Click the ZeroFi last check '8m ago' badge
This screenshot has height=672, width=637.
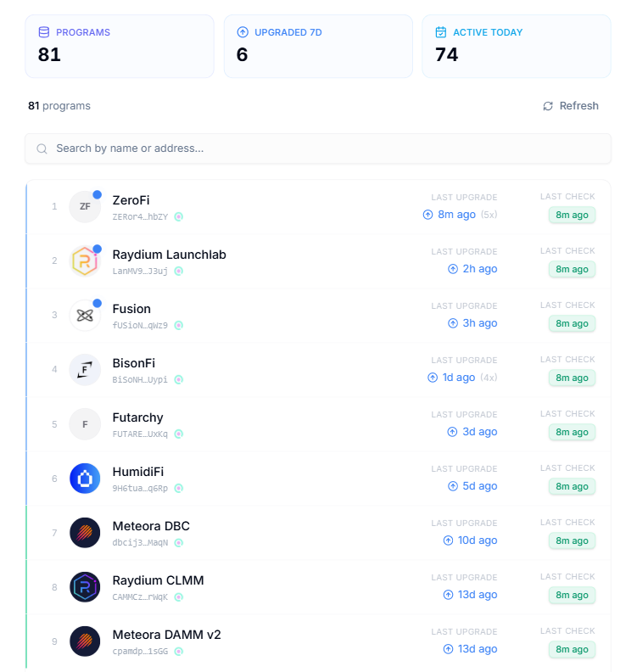[x=572, y=215]
